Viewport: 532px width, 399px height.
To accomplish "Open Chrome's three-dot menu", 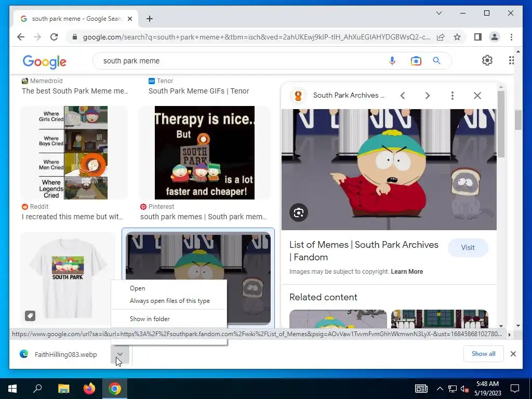I will click(x=511, y=37).
